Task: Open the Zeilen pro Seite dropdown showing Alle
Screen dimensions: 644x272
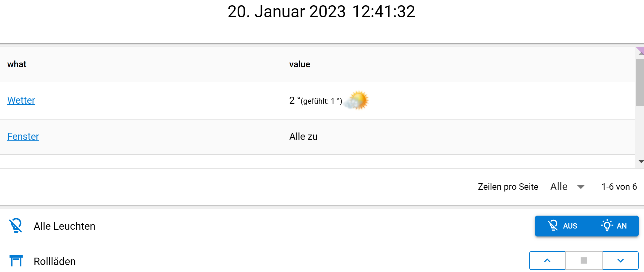Action: (567, 187)
